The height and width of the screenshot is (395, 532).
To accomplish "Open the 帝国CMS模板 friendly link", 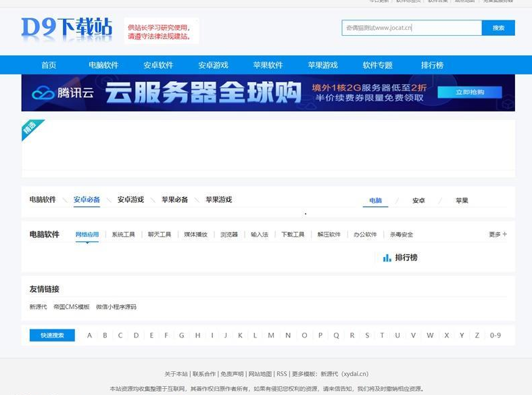I will (72, 307).
